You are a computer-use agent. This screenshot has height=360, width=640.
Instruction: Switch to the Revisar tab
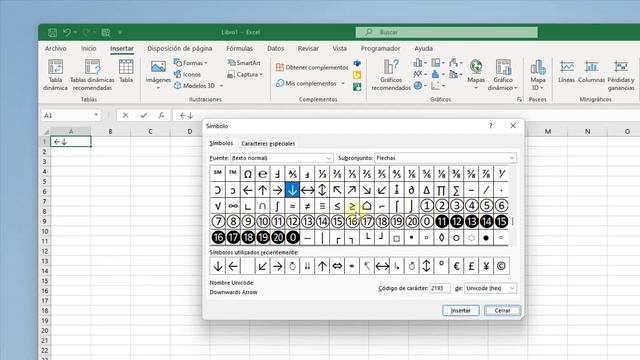coord(308,48)
